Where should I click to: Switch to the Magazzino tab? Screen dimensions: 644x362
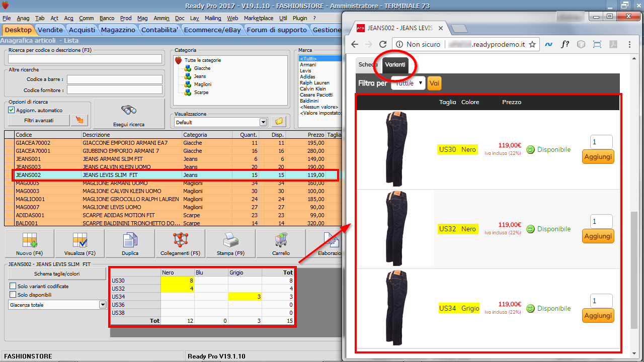coord(118,30)
